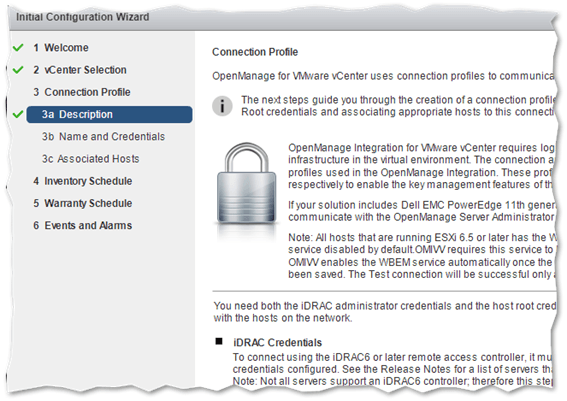Open substep 3b Name and Credentials

(103, 137)
